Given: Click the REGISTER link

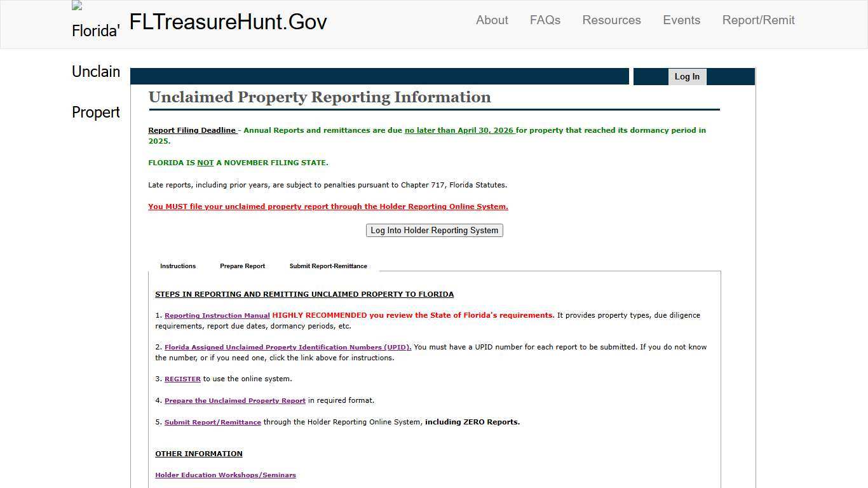Looking at the screenshot, I should 182,379.
